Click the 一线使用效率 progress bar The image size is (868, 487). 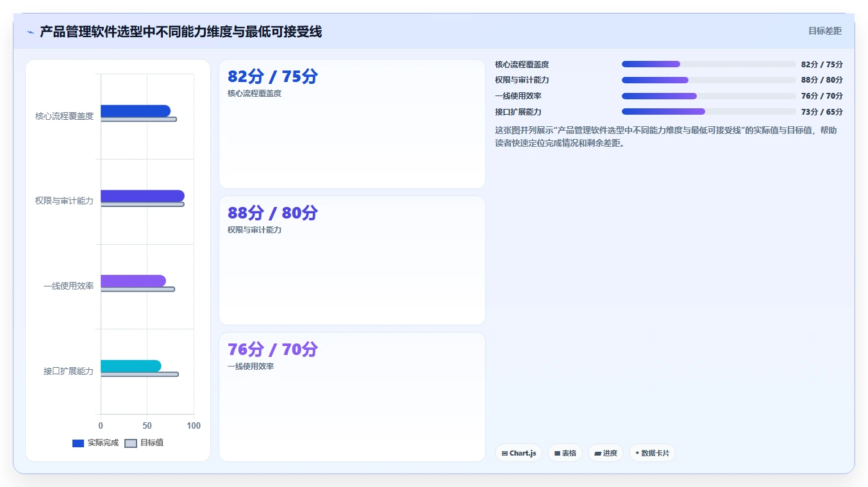[x=708, y=96]
